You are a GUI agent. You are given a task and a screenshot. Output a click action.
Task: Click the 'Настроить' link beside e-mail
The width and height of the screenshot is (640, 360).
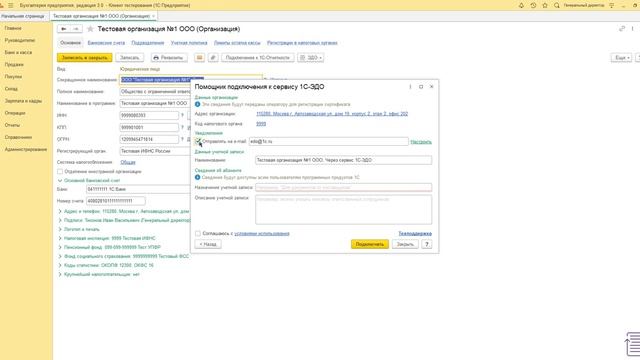[421, 142]
